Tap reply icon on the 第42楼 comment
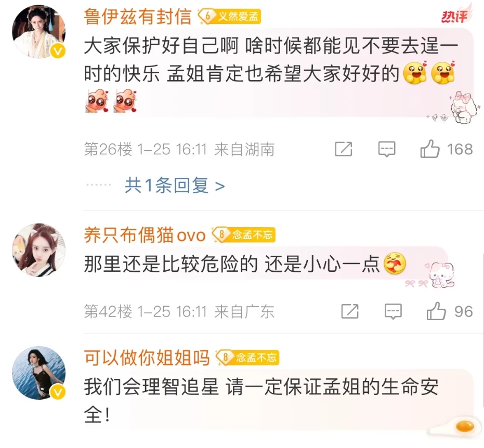 393,311
